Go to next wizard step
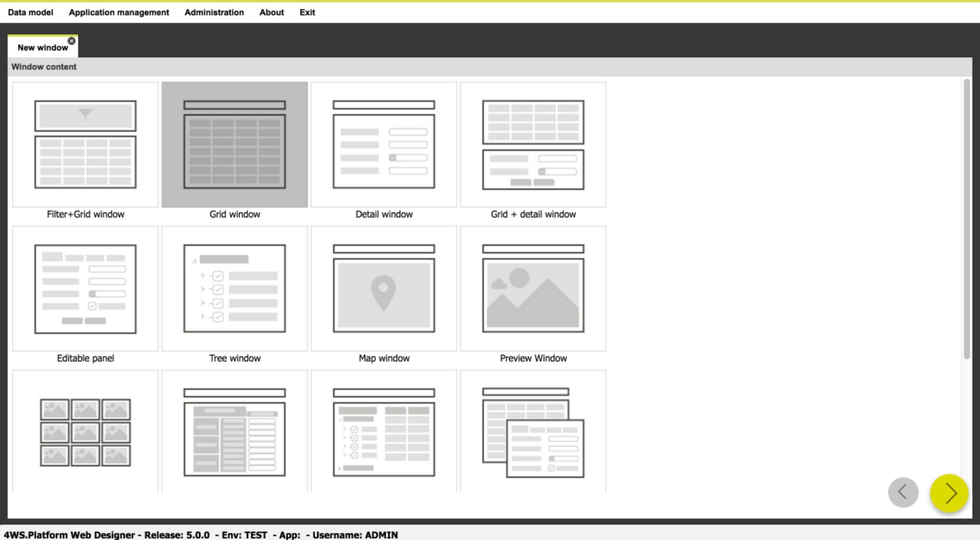Viewport: 980px width, 540px height. coord(949,493)
